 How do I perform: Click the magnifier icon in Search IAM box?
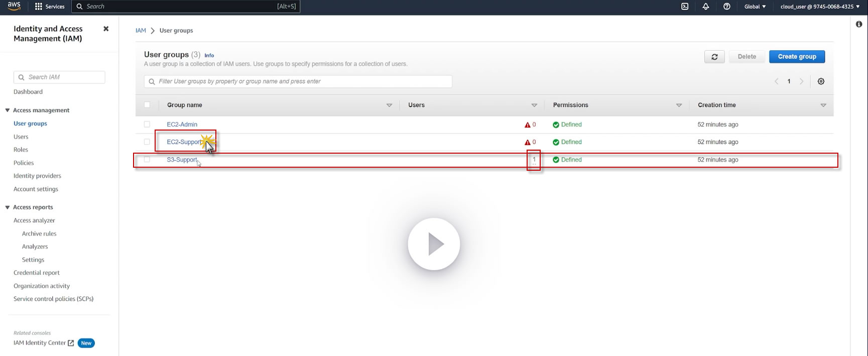pos(21,77)
